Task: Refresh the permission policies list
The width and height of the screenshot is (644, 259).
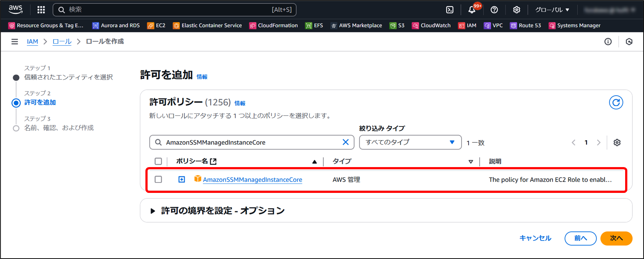Action: tap(616, 102)
